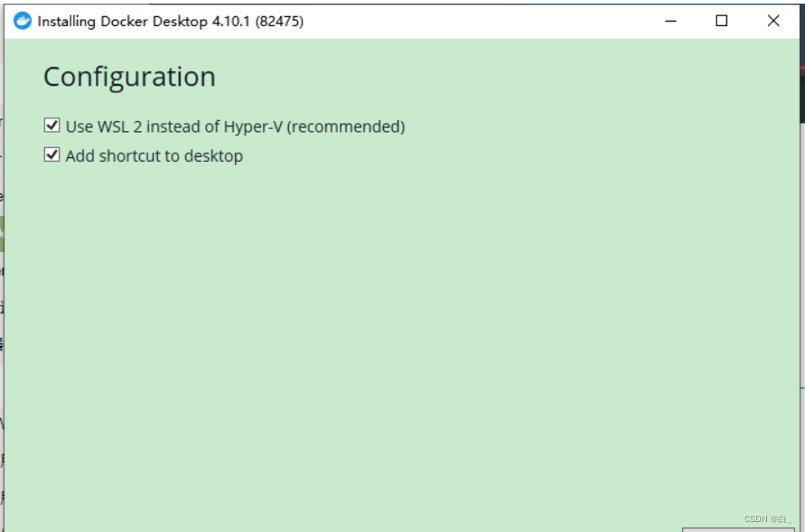Close the Docker Desktop installer window
Viewport: 805px width, 532px height.
point(773,21)
